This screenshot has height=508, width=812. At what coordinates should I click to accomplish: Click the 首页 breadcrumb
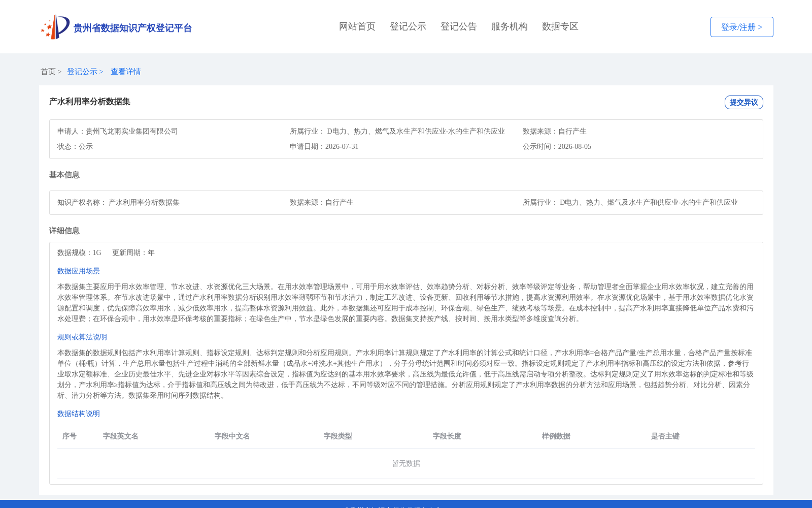click(x=48, y=72)
